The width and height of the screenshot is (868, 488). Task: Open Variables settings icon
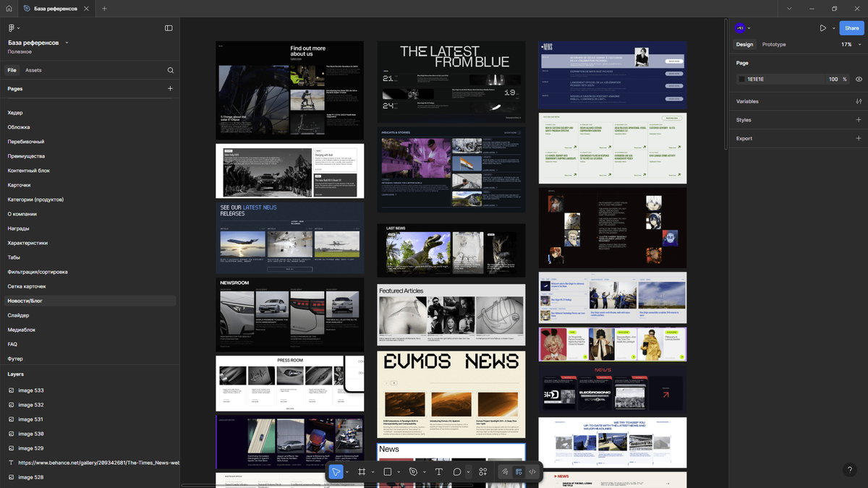coord(859,101)
